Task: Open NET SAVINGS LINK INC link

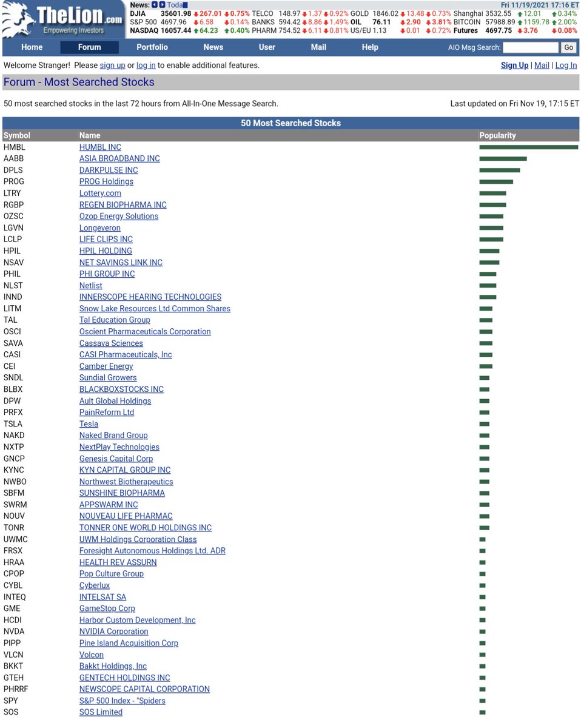Action: coord(121,263)
